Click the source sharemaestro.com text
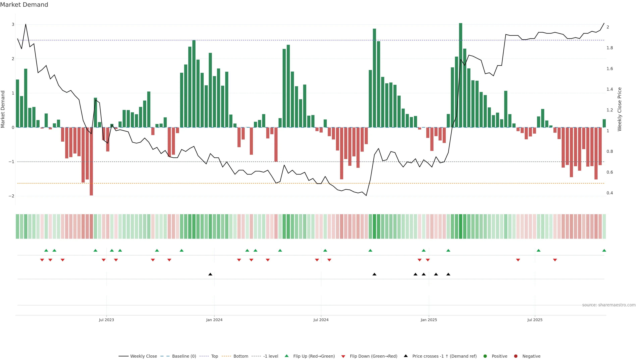The height and width of the screenshot is (362, 644). [609, 305]
